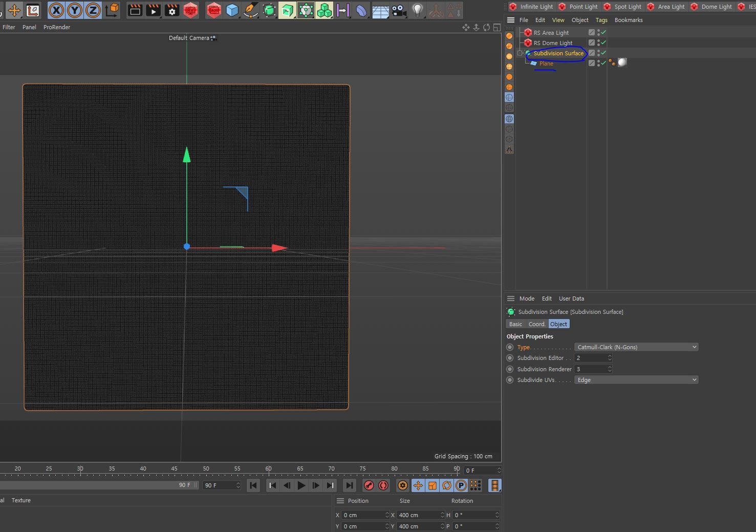756x532 pixels.
Task: Select the Plane object
Action: [x=546, y=63]
